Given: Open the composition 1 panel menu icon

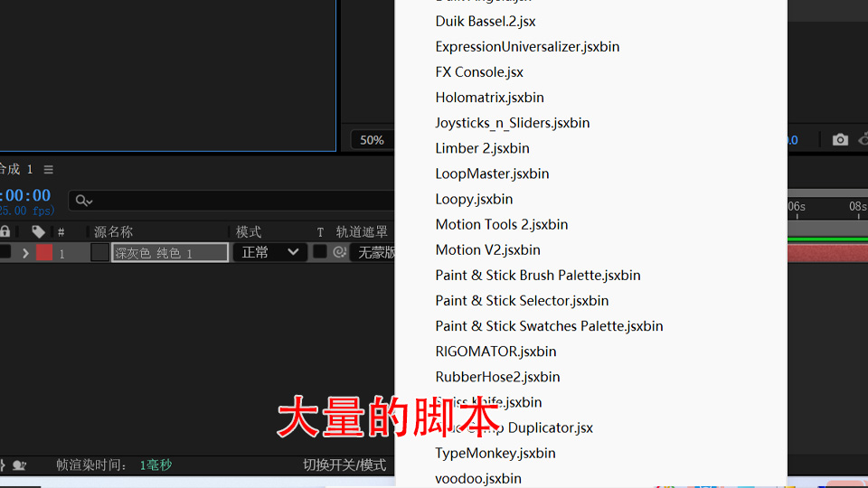Looking at the screenshot, I should [x=49, y=169].
